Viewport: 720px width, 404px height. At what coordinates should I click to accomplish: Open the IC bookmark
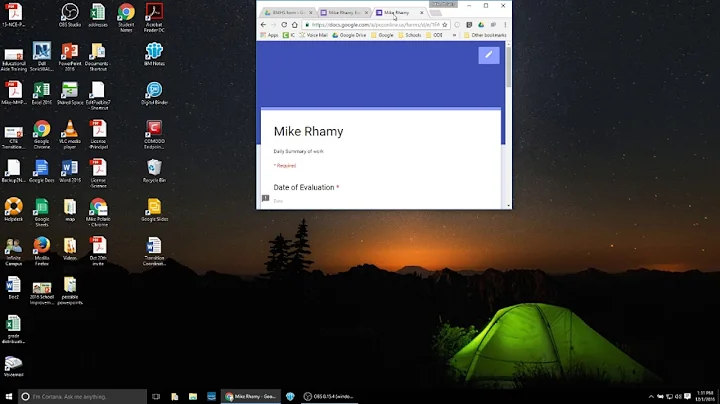coord(289,35)
